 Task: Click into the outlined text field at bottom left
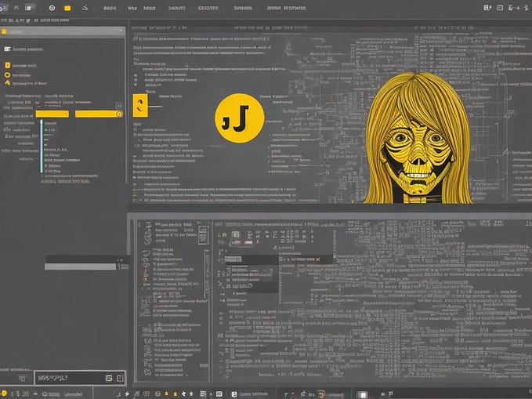pos(81,378)
